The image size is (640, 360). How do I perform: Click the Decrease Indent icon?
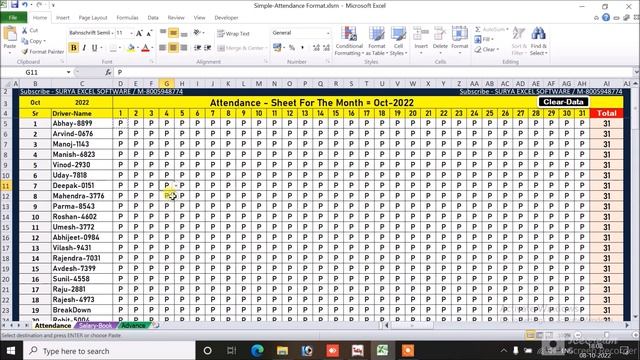coord(198,48)
